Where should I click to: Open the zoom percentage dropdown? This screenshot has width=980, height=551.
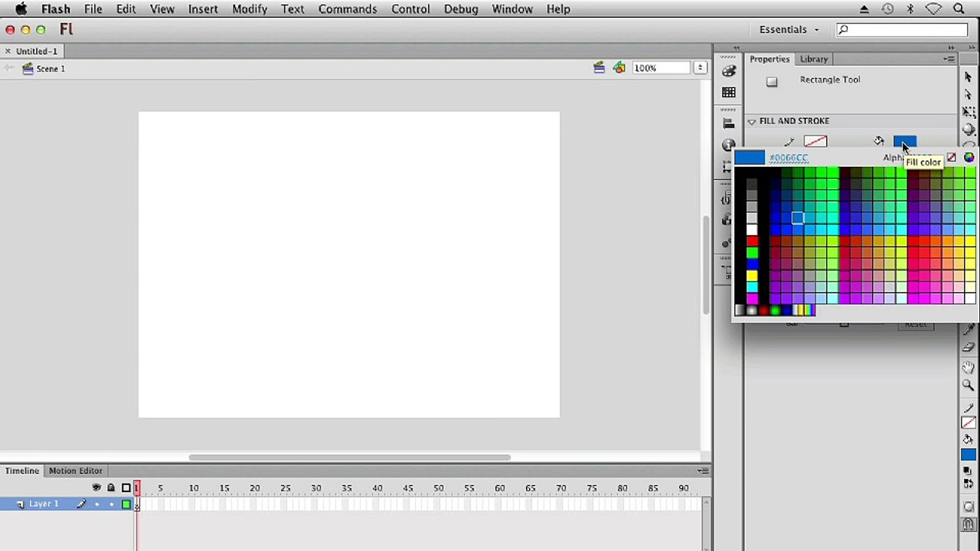(x=700, y=68)
